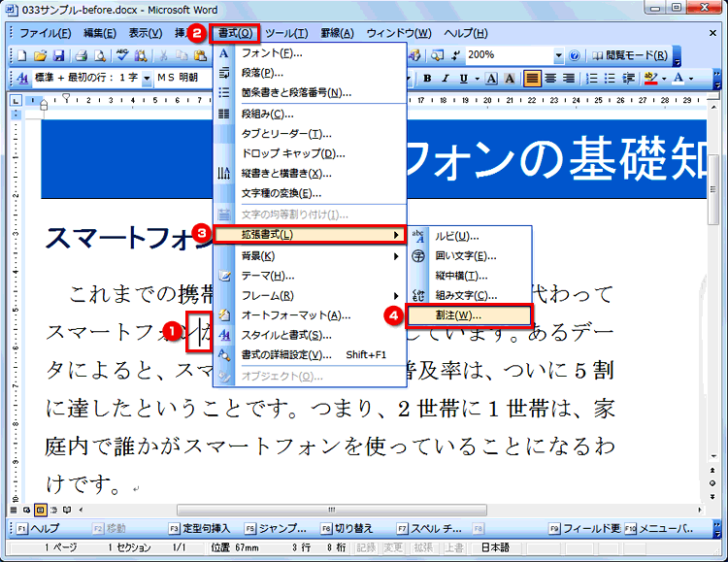
Task: Open the underline style dropdown arrow
Action: pyautogui.click(x=477, y=79)
